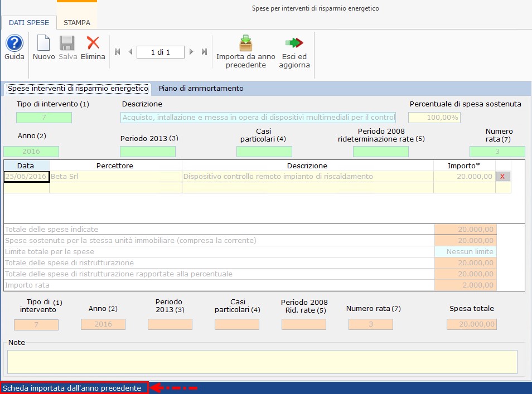Click the Totale delle spese indicate value
Viewport: 532px width, 394px height.
pos(466,230)
